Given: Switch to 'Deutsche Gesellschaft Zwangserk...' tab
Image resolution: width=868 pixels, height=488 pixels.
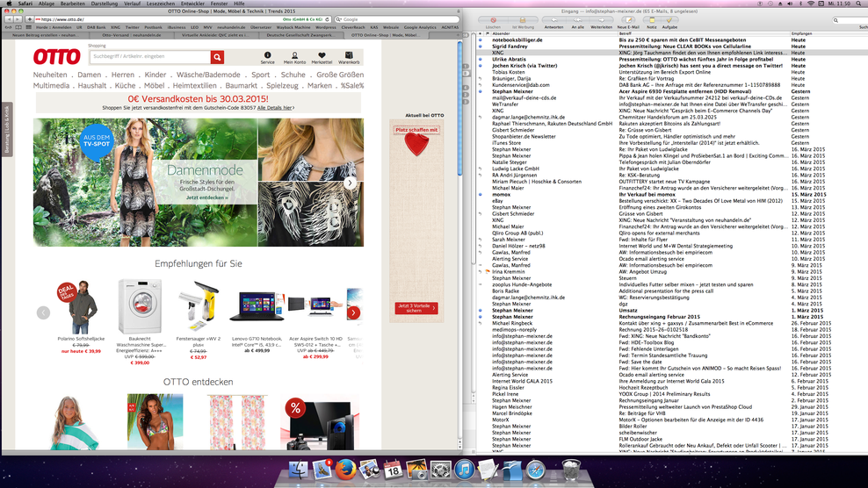Looking at the screenshot, I should [300, 35].
